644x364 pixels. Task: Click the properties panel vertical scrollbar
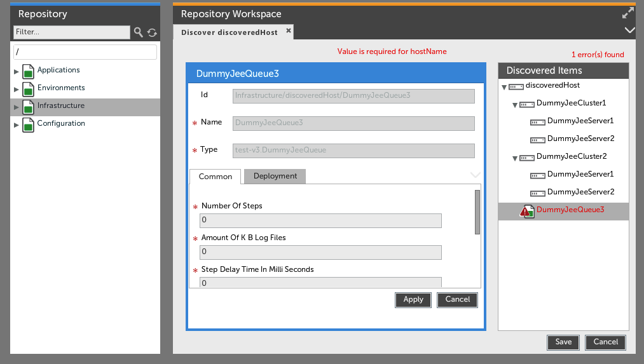click(477, 212)
